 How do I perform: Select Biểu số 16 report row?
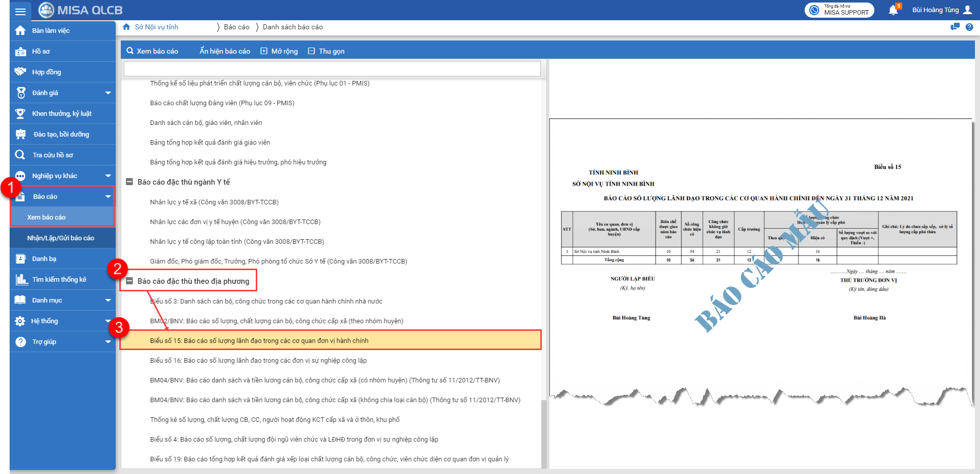(258, 361)
